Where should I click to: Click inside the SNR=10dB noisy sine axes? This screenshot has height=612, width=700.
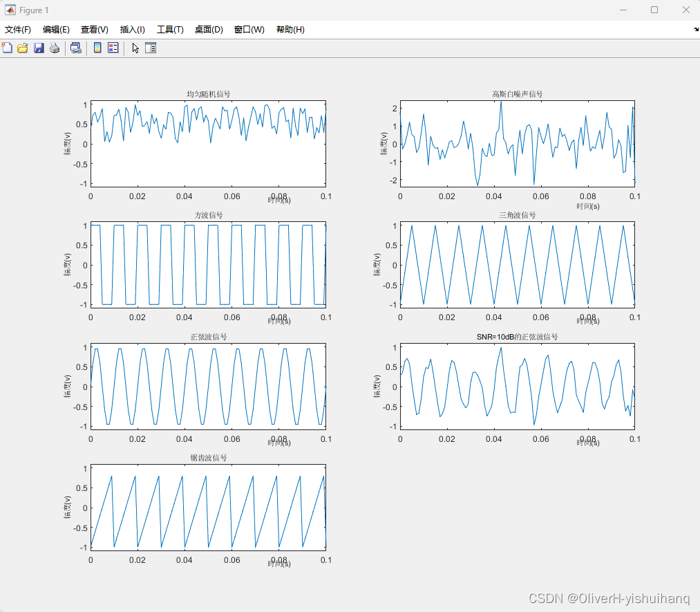coord(518,387)
